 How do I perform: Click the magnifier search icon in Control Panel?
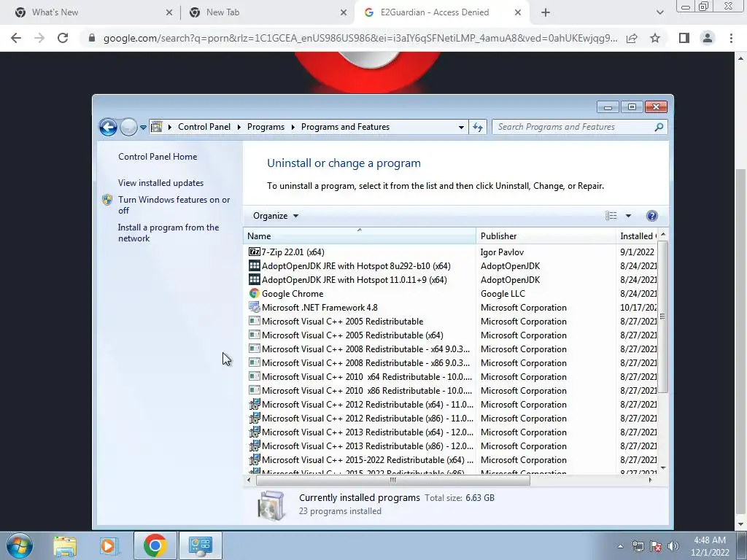pyautogui.click(x=659, y=127)
